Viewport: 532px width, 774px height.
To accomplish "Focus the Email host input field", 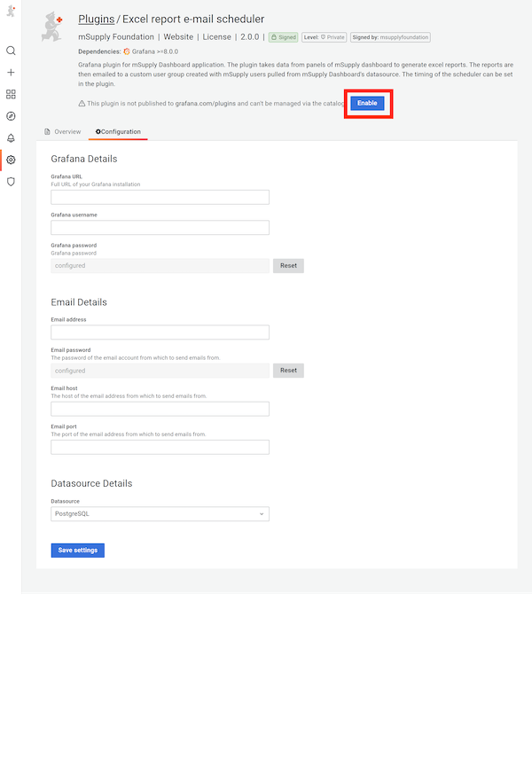I will [160, 409].
